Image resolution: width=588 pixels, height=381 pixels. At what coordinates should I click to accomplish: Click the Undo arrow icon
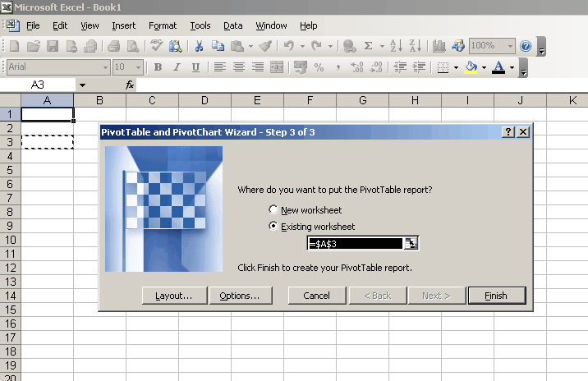tap(288, 46)
